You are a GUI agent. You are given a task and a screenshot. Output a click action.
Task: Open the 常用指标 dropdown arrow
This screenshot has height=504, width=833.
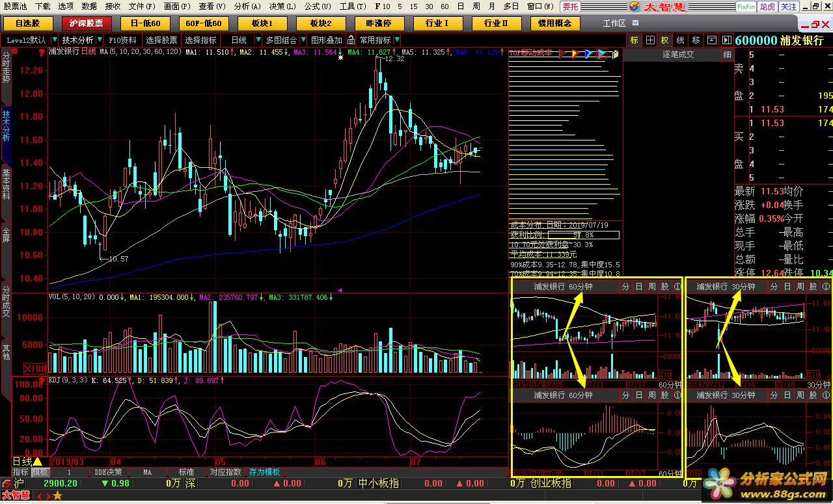coord(396,40)
